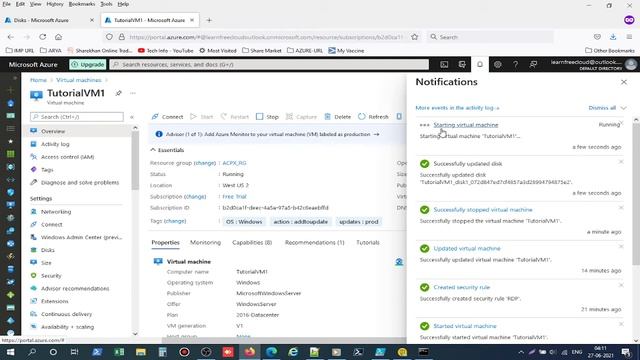Click the ACPX_RG resource group link
This screenshot has height=360, width=640.
point(234,163)
